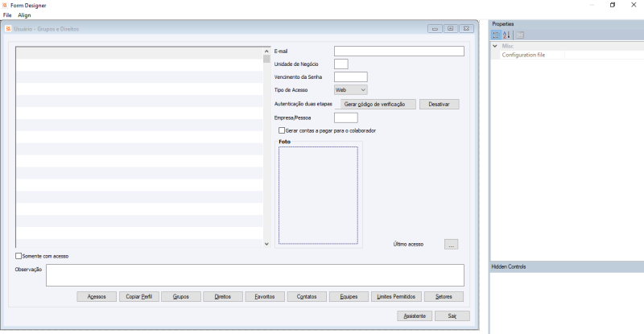Viewport: 644px width, 334px height.
Task: Select the Autenticação duas etapas label
Action: pyautogui.click(x=303, y=104)
